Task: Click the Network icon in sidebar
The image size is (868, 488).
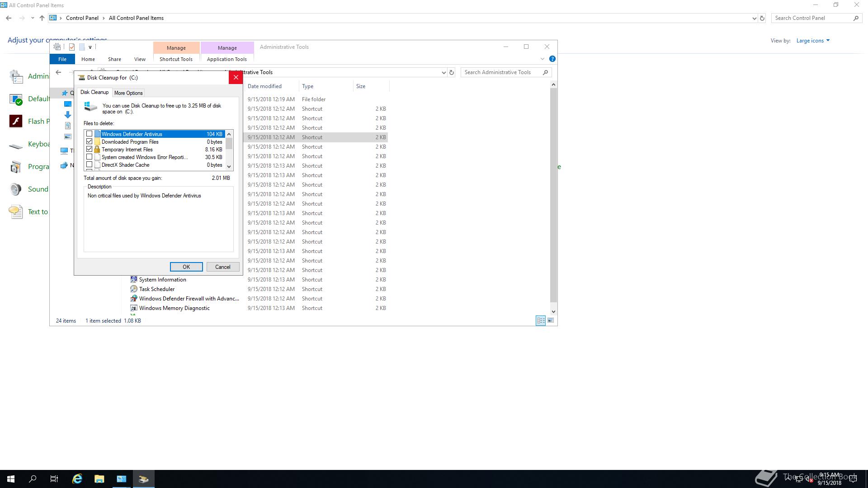Action: tap(64, 165)
